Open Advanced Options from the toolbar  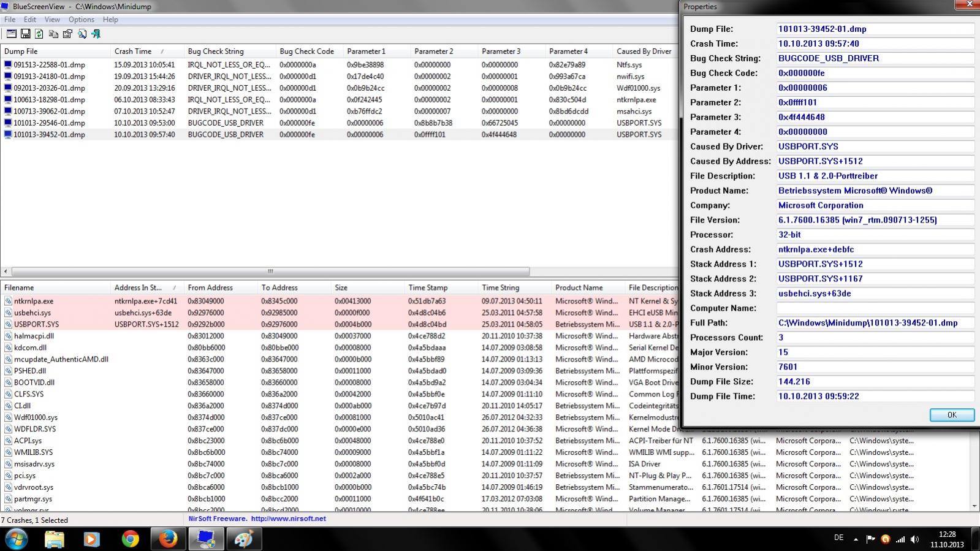pyautogui.click(x=12, y=34)
